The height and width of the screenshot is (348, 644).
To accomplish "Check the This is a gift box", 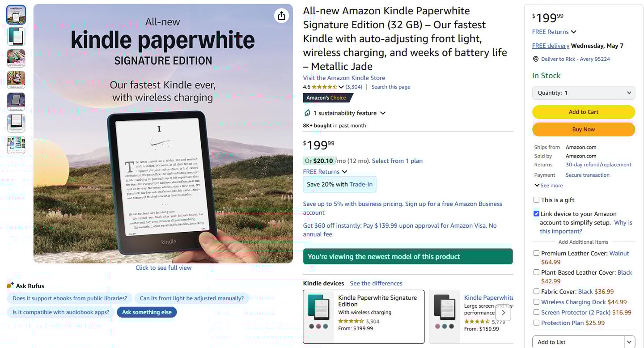I will [536, 200].
